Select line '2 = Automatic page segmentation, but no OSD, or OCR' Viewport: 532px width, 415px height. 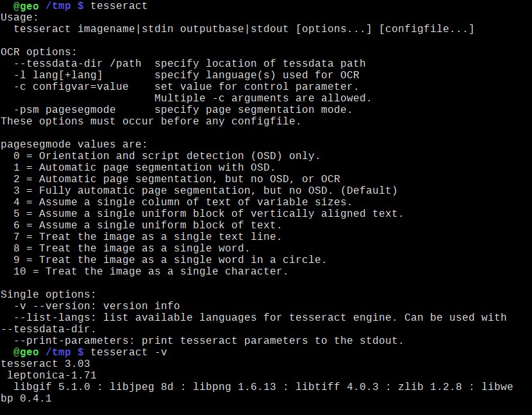[x=176, y=179]
